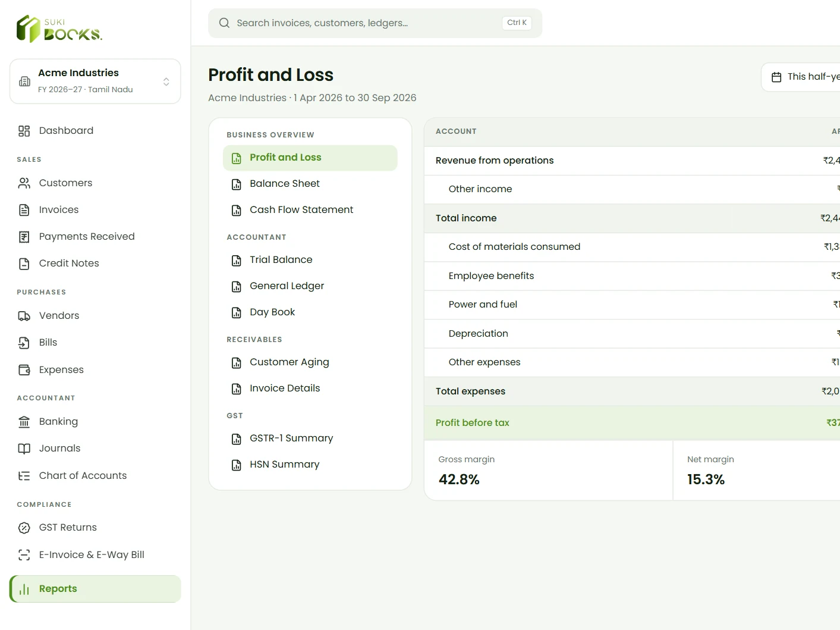Click the Profit before tax row
840x630 pixels.
click(x=632, y=423)
